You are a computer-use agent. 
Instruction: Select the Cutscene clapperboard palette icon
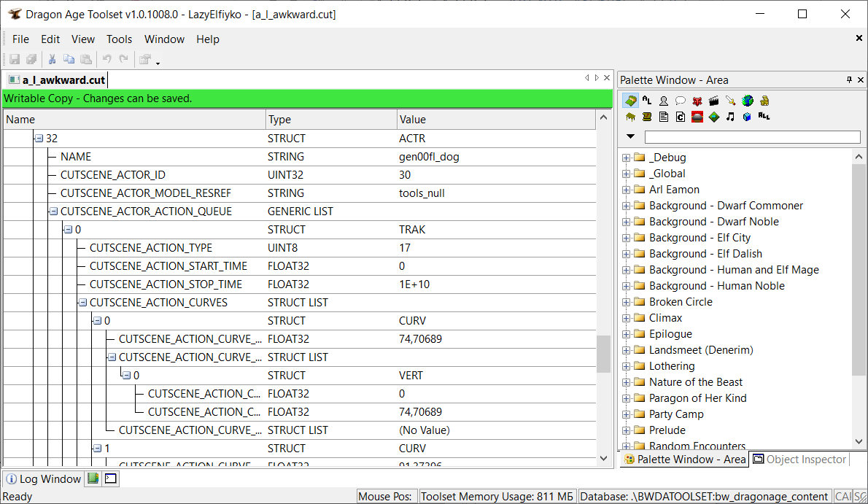pos(713,101)
